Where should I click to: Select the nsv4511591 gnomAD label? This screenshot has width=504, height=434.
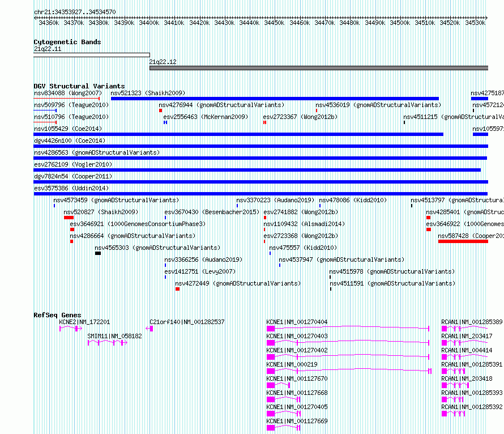click(x=393, y=283)
